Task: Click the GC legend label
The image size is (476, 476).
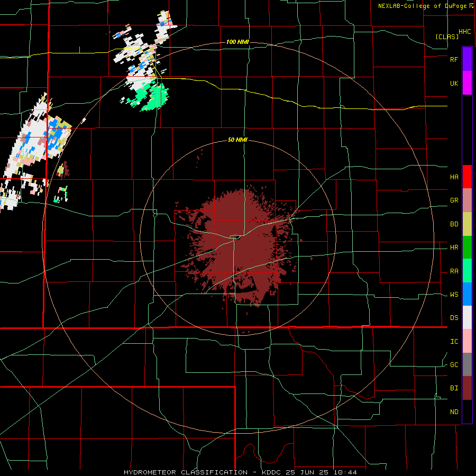Action: pyautogui.click(x=454, y=365)
